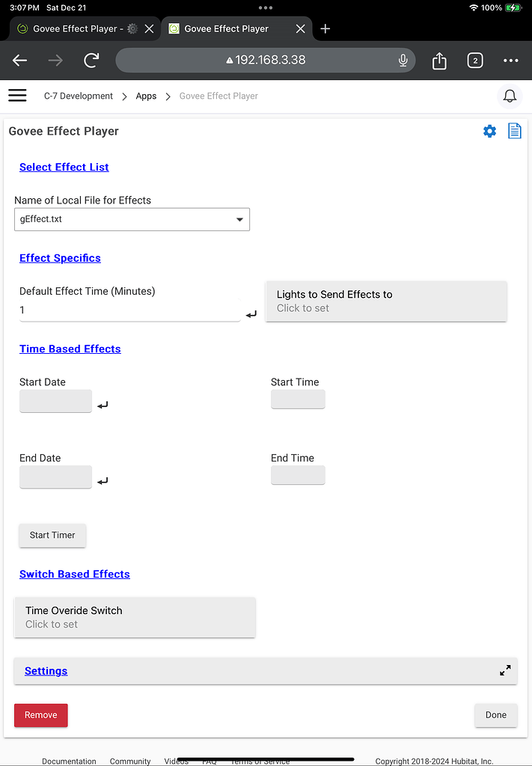
Task: Expand the Settings section
Action: click(505, 671)
